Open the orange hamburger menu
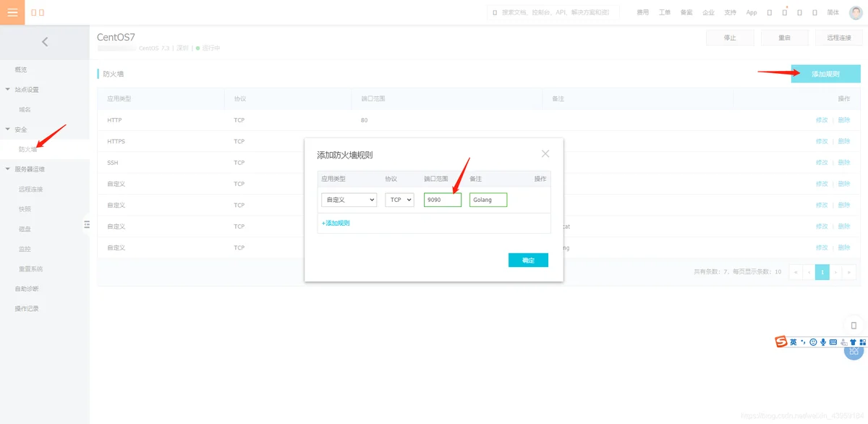Viewport: 868px width, 424px height. tap(12, 12)
